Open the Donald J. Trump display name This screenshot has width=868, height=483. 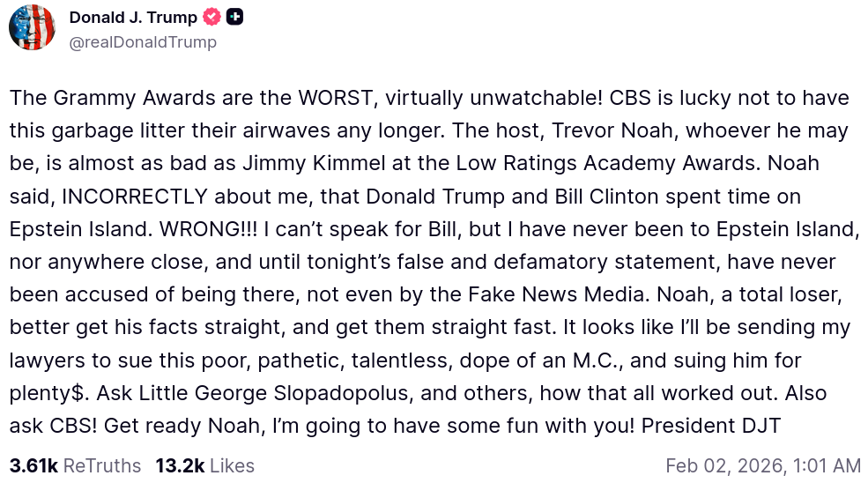(x=133, y=17)
